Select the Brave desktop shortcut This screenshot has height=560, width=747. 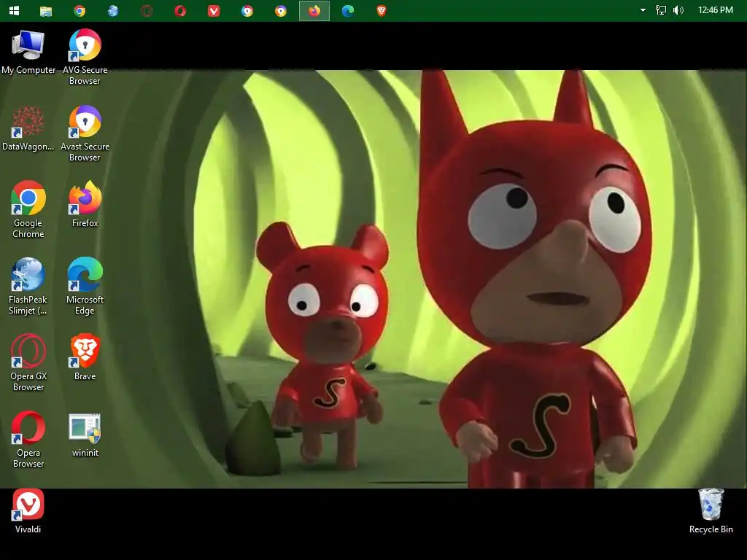point(85,357)
